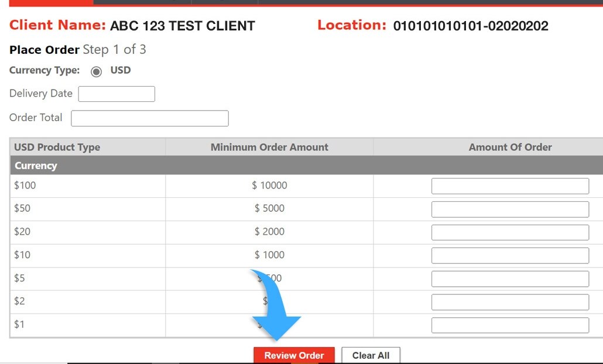
Task: Select the USD currency type radio button
Action: [95, 71]
